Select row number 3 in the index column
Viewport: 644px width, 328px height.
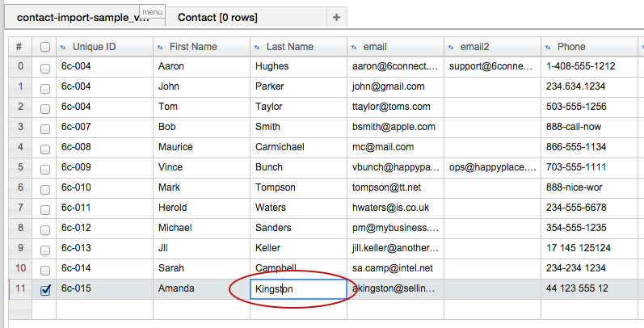tap(19, 127)
